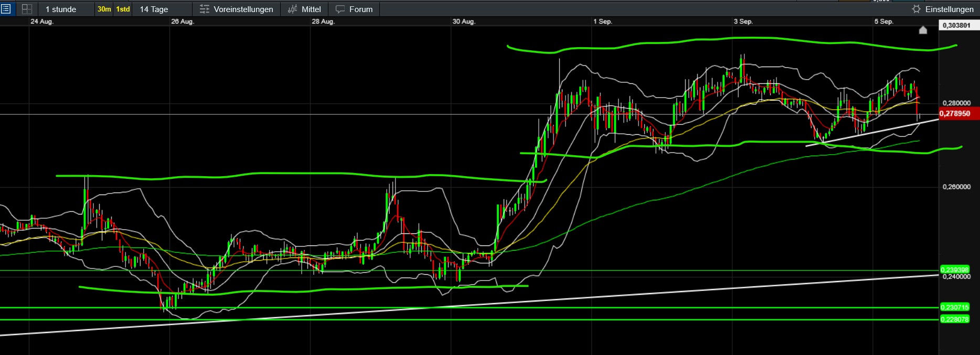Click the sliders icon beside Voreinstellungen
980x355 pixels.
click(x=205, y=9)
